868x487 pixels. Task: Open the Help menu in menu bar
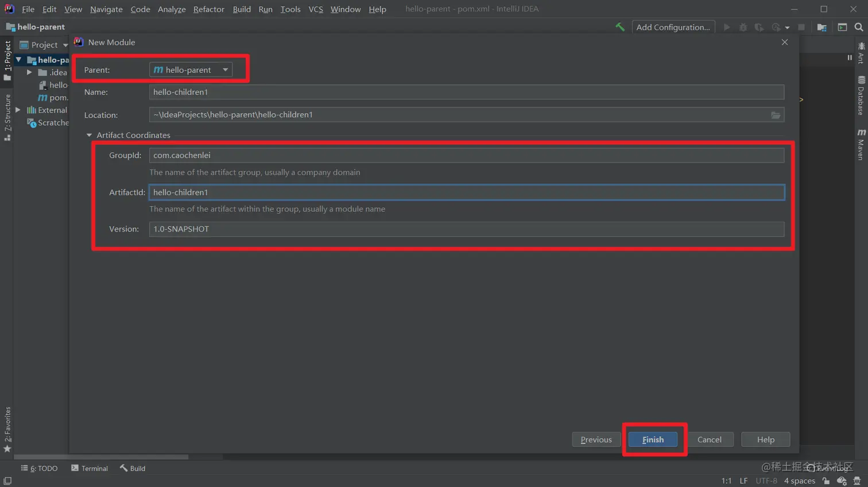click(x=377, y=9)
